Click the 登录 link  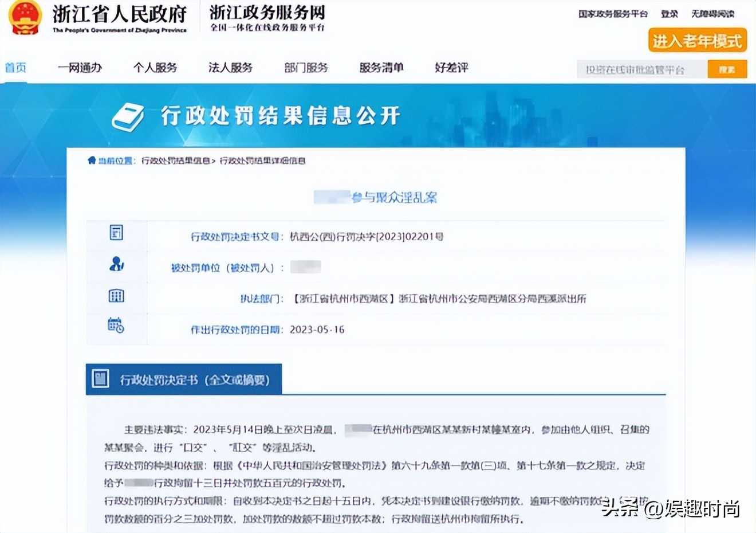(669, 14)
